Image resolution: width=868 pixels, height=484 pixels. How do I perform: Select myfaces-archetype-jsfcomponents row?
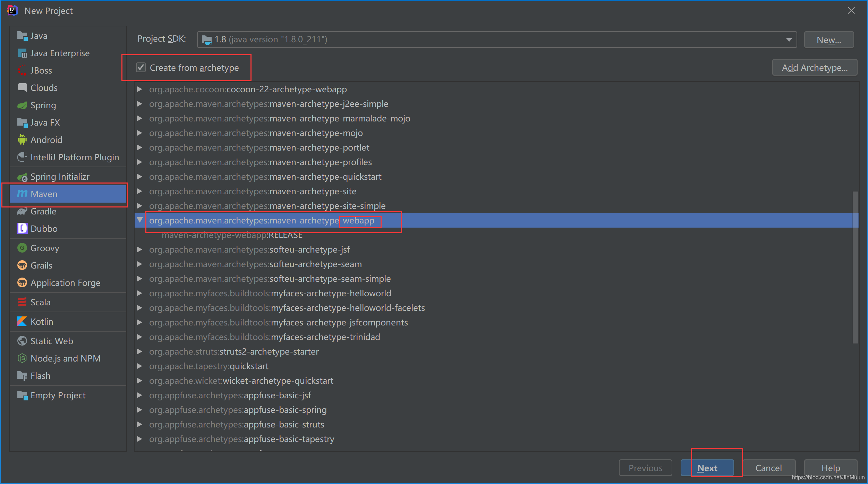[497, 322]
